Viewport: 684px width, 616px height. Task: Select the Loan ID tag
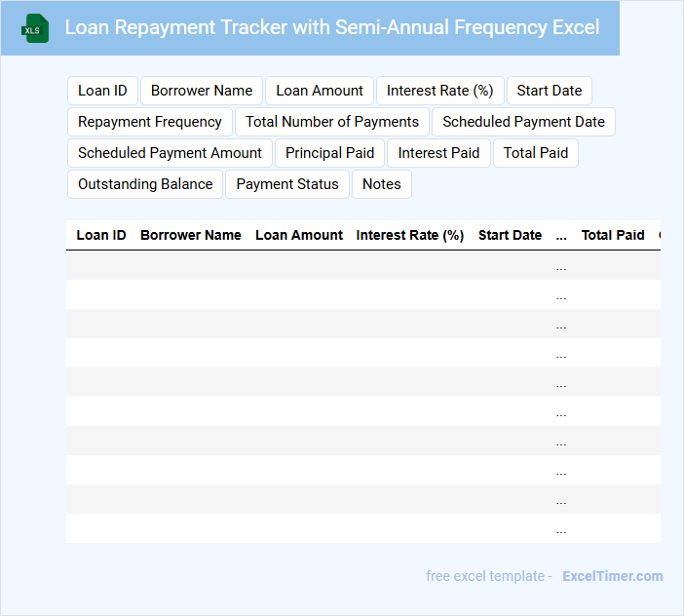[102, 91]
